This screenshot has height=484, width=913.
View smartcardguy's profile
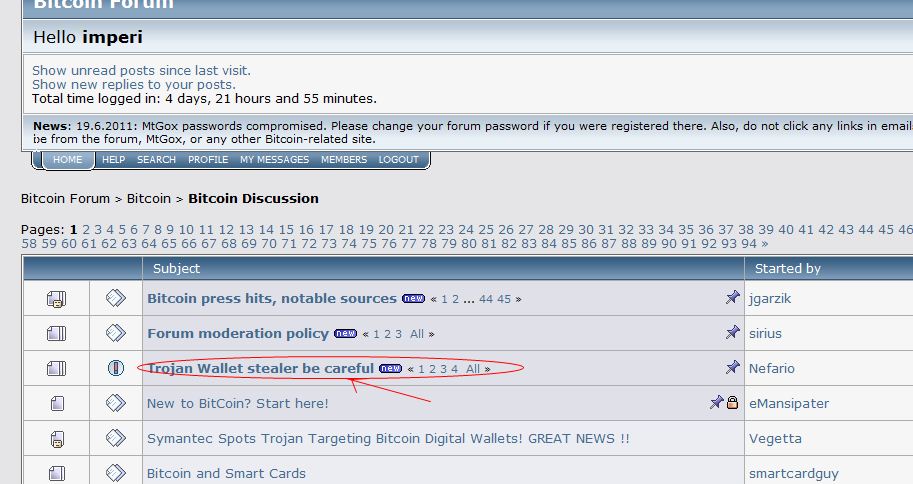[794, 474]
